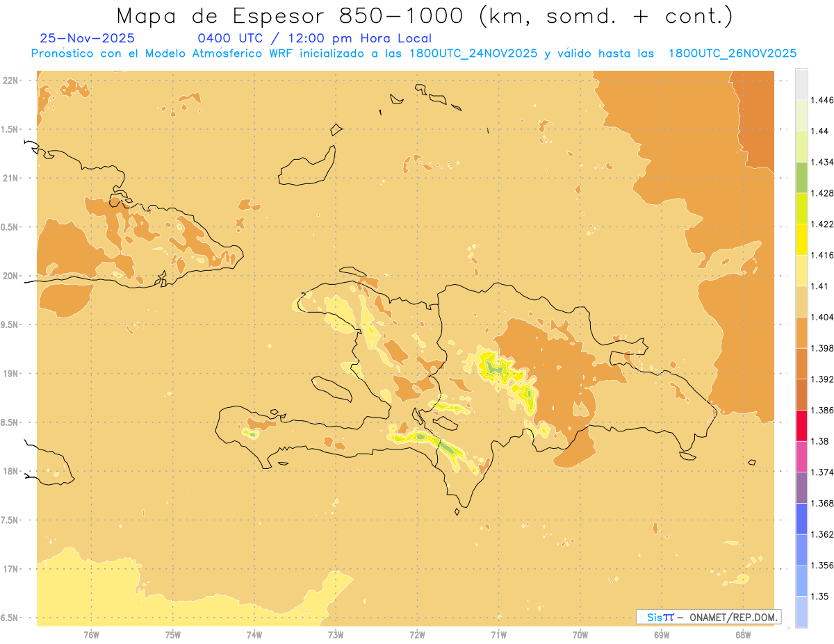Pick the bright yellow swatch between 1.416 and 1.422
This screenshot has width=834, height=644.
(801, 240)
